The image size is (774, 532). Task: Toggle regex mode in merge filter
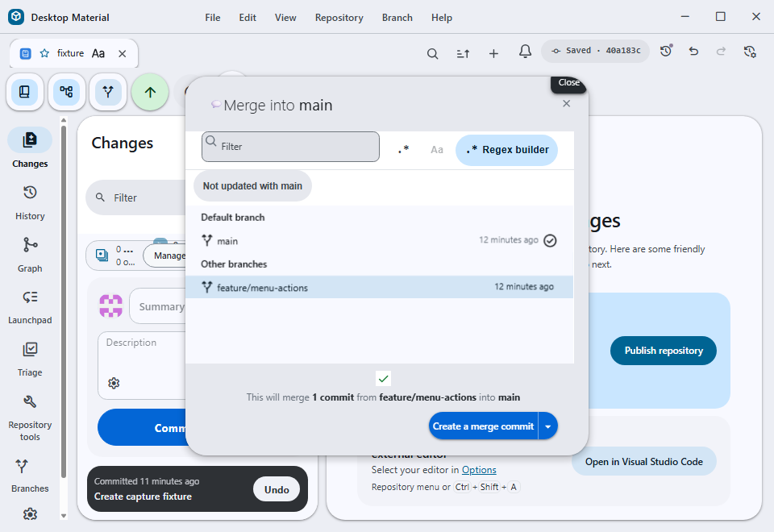[x=404, y=150]
